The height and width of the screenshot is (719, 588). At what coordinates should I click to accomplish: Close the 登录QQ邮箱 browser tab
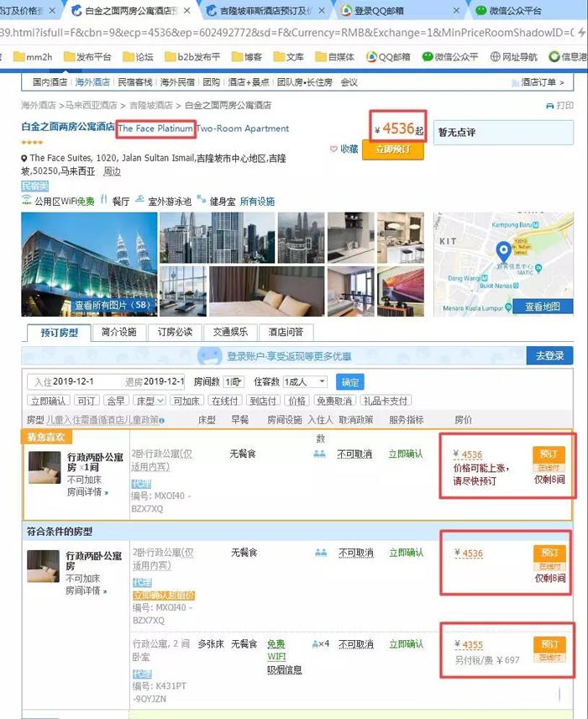456,11
